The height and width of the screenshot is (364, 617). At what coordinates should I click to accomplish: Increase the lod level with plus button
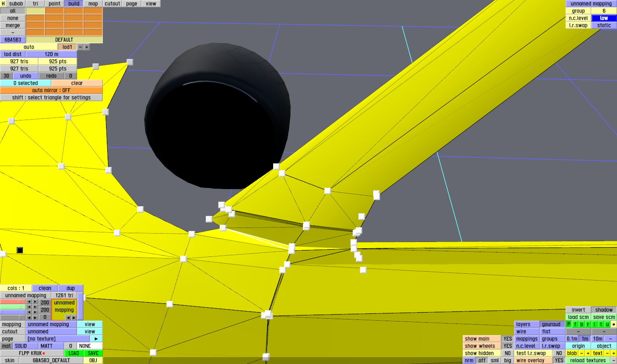tap(86, 47)
